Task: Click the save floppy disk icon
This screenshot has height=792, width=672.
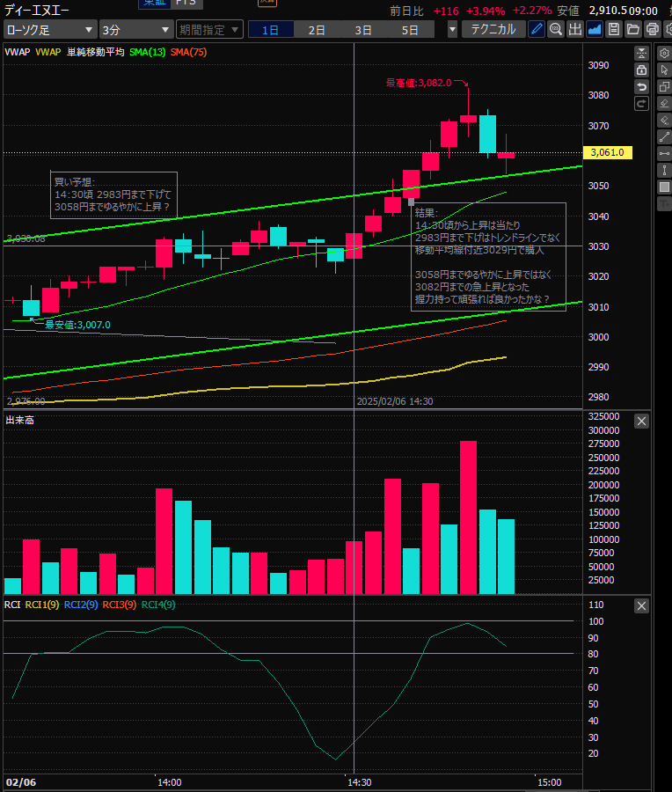Action: [614, 29]
